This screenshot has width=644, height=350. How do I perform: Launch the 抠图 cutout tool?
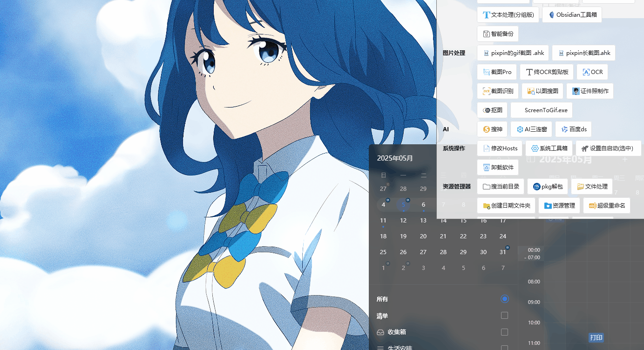(492, 110)
